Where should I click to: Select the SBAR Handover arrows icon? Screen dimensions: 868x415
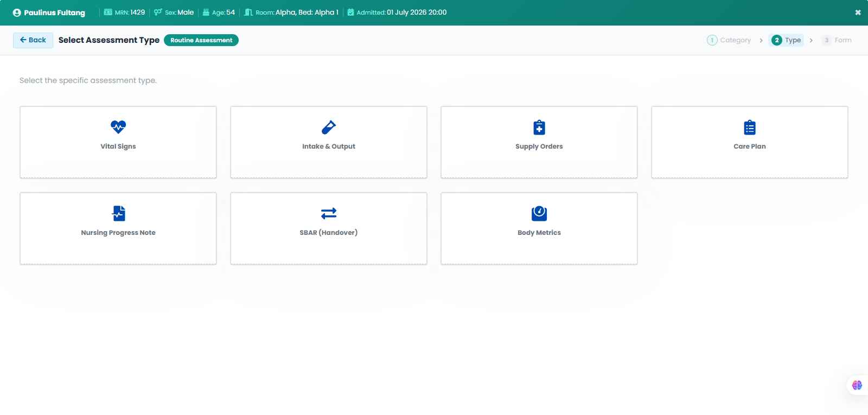(329, 213)
